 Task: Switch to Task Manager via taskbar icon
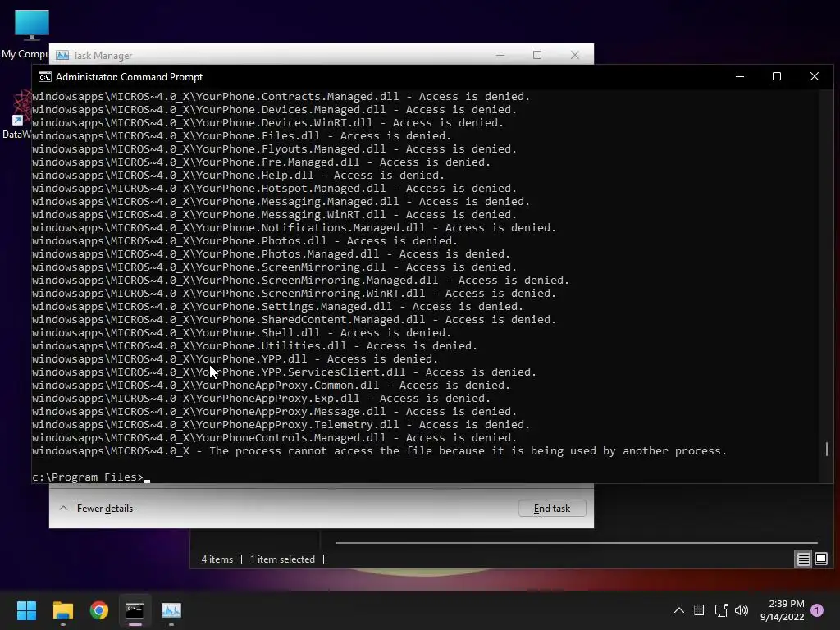(x=171, y=610)
